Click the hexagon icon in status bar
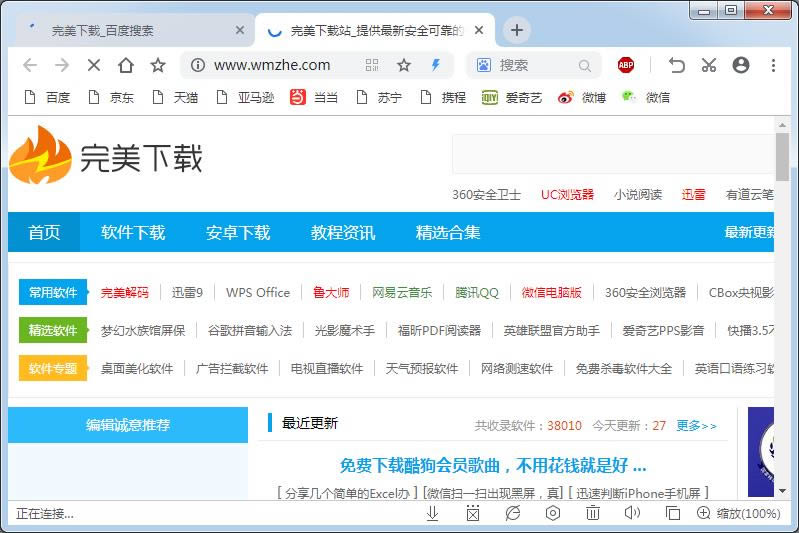This screenshot has width=799, height=533. point(553,513)
